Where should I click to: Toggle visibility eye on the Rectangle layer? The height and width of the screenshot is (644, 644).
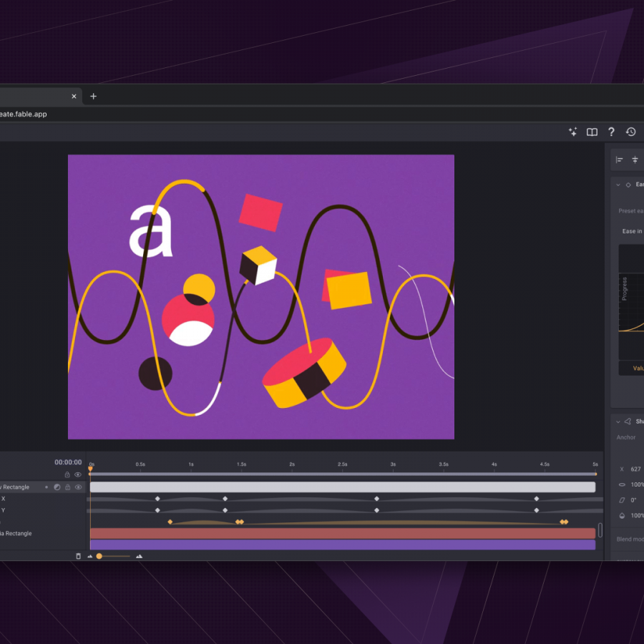pos(77,487)
